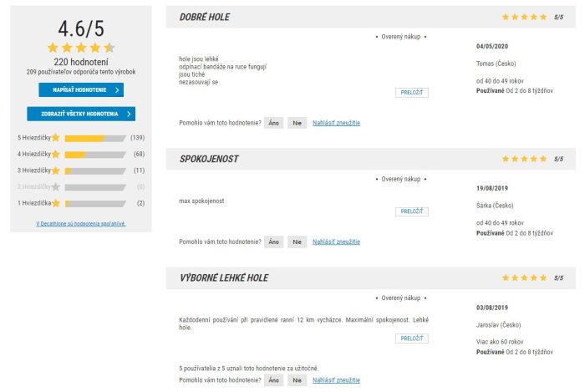
Task: Click the 4 Hviezdičky star icon
Action: (x=56, y=154)
